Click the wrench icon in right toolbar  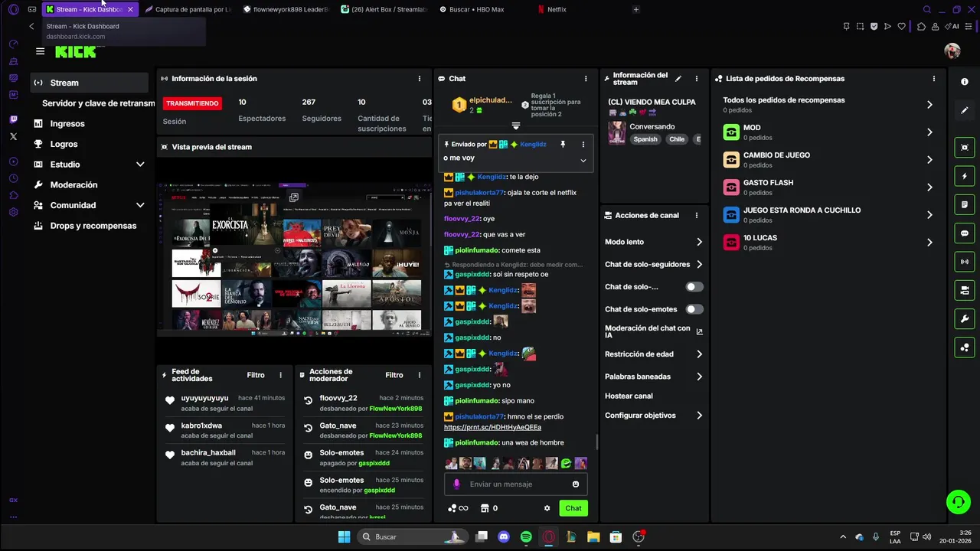(x=965, y=319)
